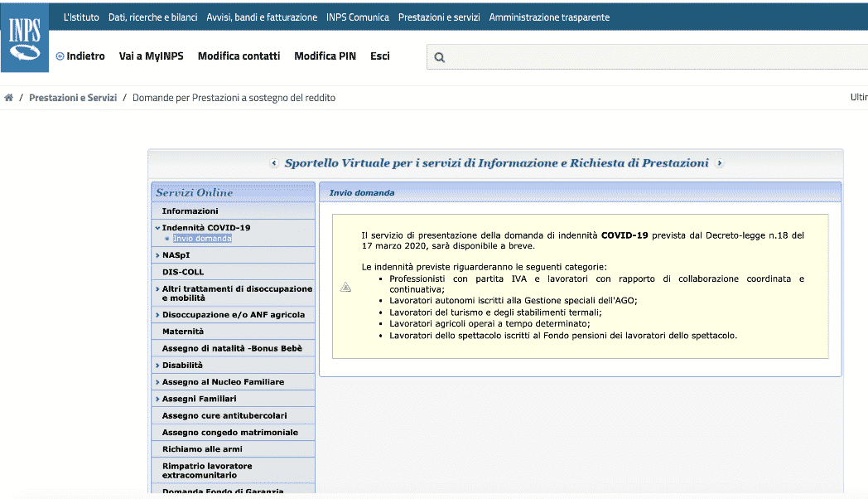Select Rimpatrio lavoratore extracomunitario
This screenshot has width=868, height=499.
click(233, 470)
